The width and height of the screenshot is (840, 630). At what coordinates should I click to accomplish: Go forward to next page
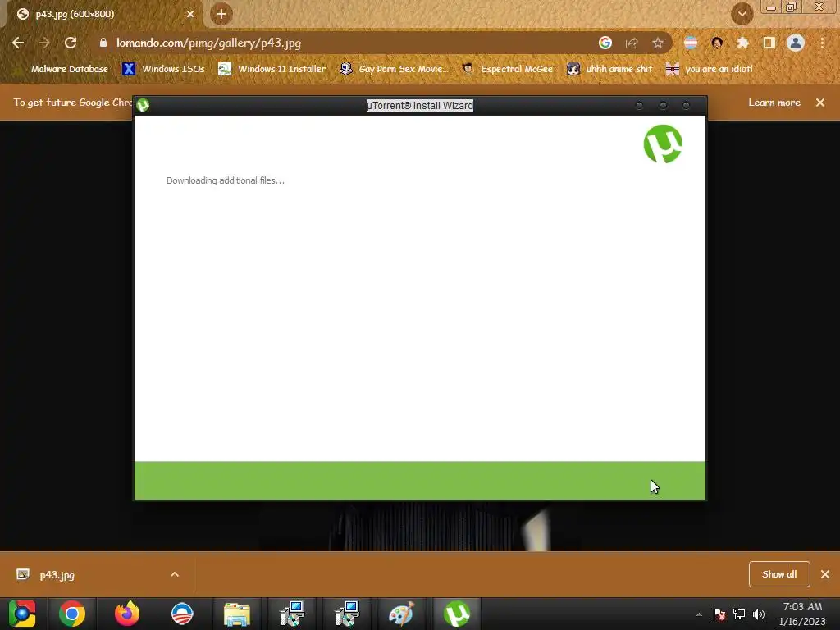click(x=44, y=43)
